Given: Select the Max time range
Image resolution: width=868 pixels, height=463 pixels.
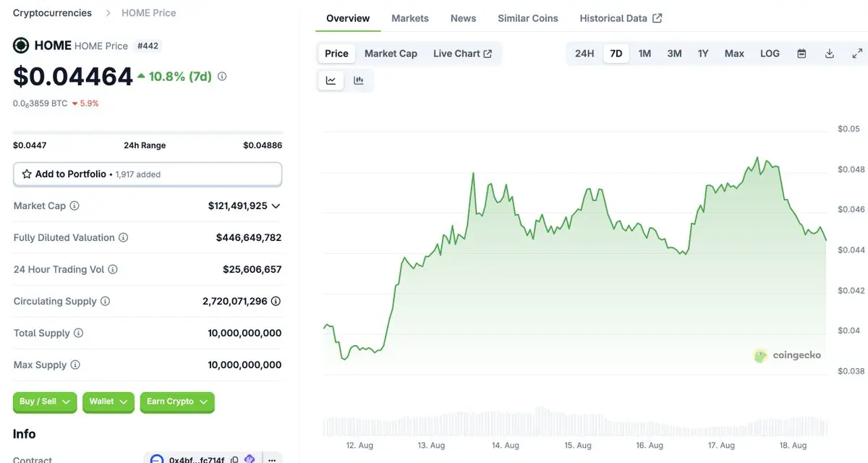Looking at the screenshot, I should tap(734, 54).
